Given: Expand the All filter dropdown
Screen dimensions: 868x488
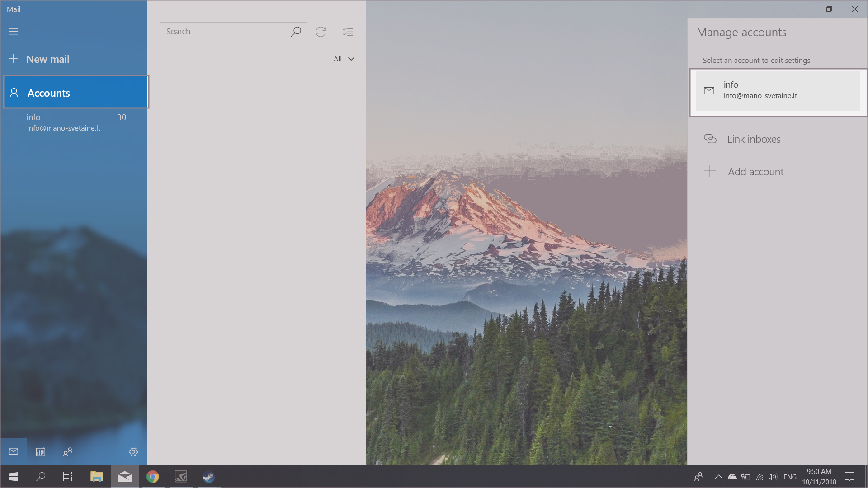Looking at the screenshot, I should tap(344, 59).
